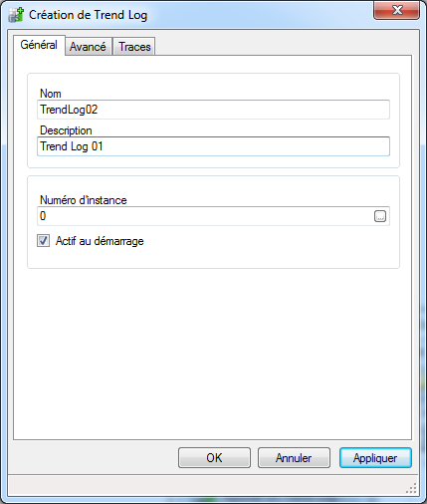Screen dimensions: 427x504
Task: Uncheck the Actif au démarrage checkbox
Action: coord(44,241)
